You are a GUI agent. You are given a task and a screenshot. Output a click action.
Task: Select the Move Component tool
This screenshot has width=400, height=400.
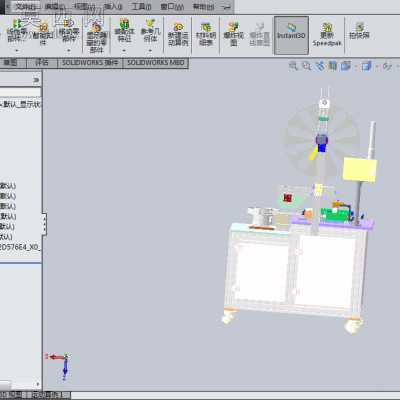pos(69,31)
